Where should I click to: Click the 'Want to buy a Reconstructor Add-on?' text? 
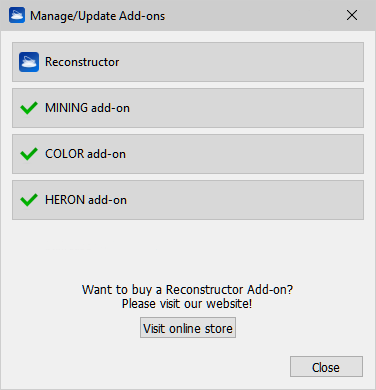pyautogui.click(x=187, y=289)
